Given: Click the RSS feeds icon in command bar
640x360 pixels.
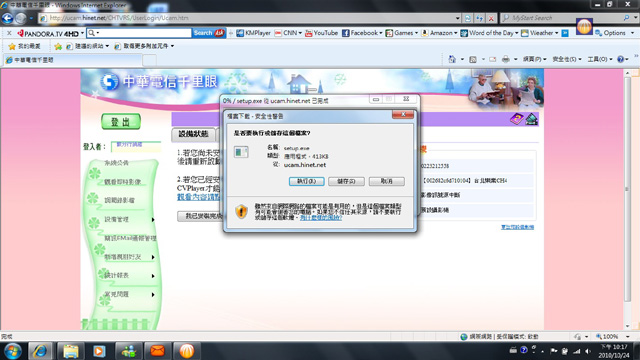Looking at the screenshot, I should pyautogui.click(x=473, y=60).
